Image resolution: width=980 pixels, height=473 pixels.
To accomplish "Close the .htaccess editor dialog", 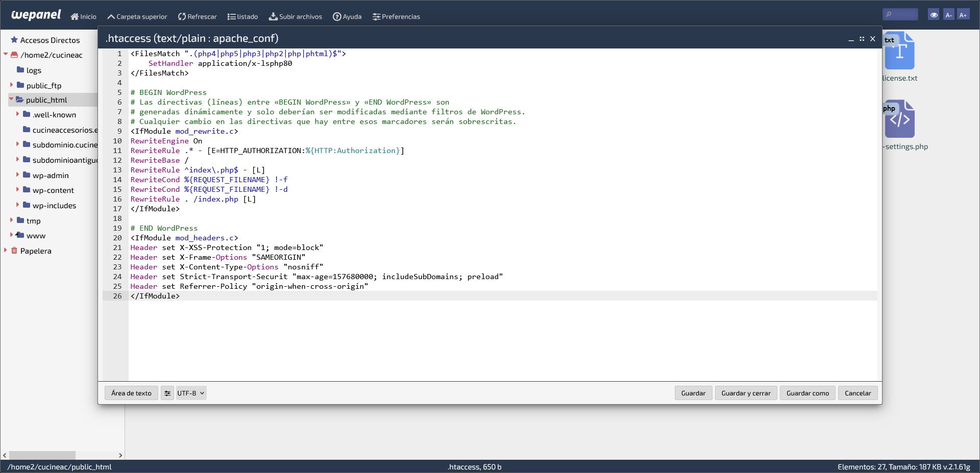I will (x=873, y=39).
